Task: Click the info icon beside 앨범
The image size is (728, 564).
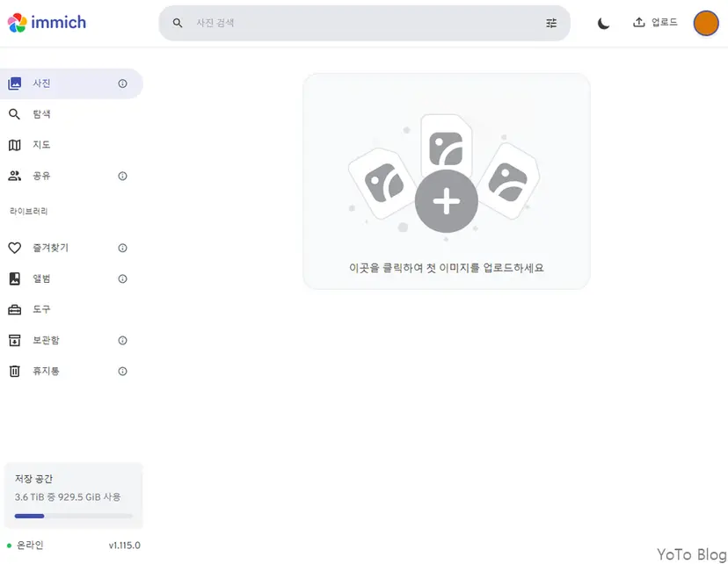Action: tap(122, 278)
